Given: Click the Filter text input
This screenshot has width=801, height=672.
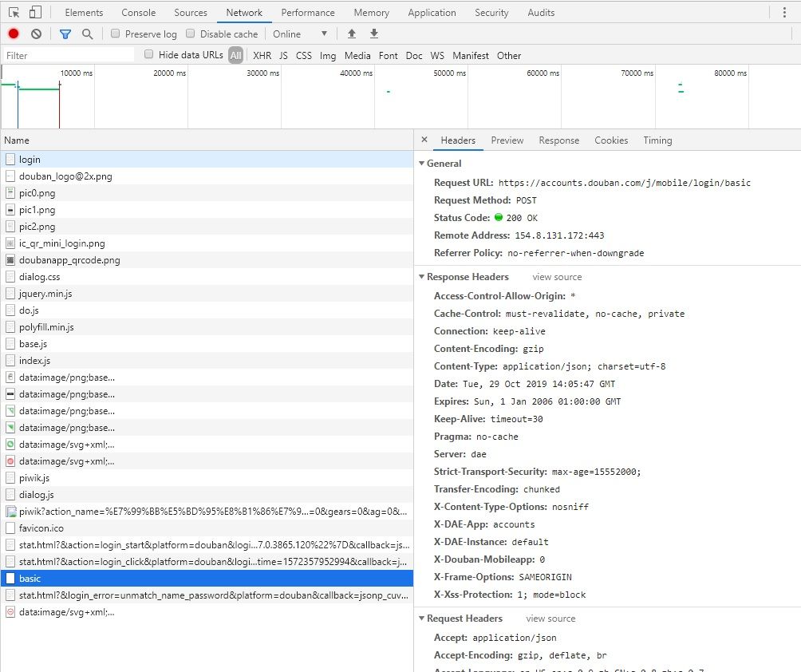Looking at the screenshot, I should (x=69, y=55).
